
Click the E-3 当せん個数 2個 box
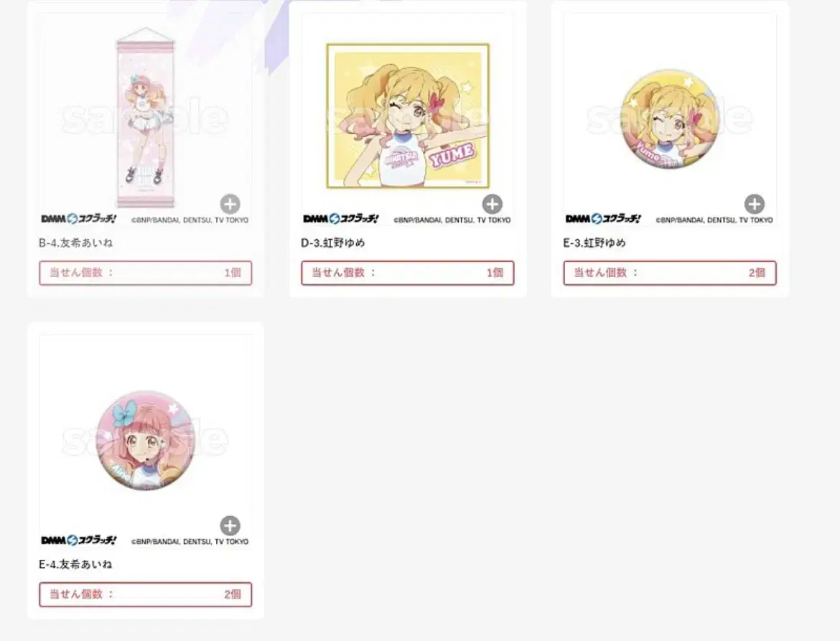(670, 273)
